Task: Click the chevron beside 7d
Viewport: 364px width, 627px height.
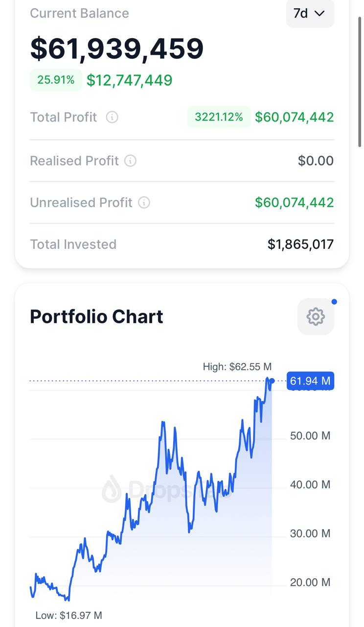Action: tap(320, 14)
